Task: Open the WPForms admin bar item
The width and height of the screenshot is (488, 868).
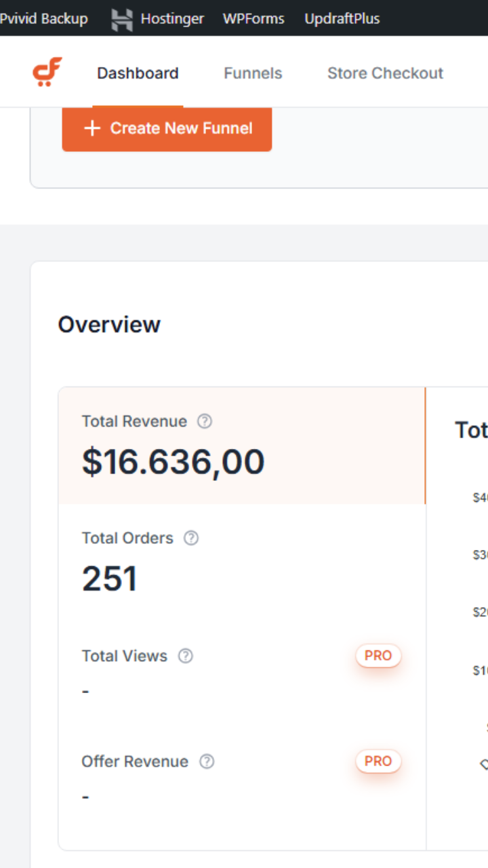Action: [253, 19]
